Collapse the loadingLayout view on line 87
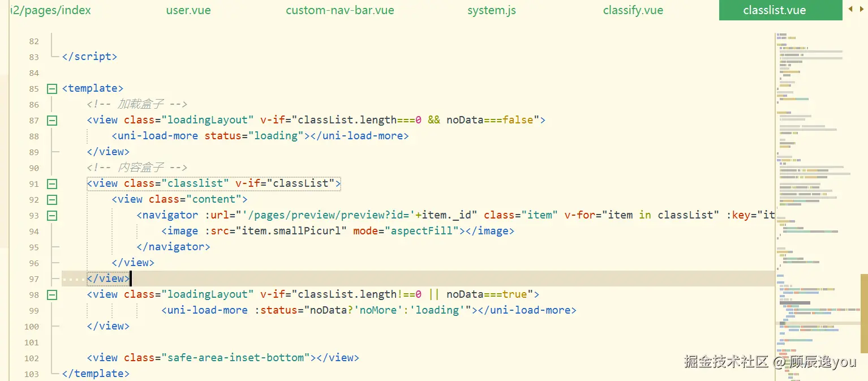868x381 pixels. 52,120
